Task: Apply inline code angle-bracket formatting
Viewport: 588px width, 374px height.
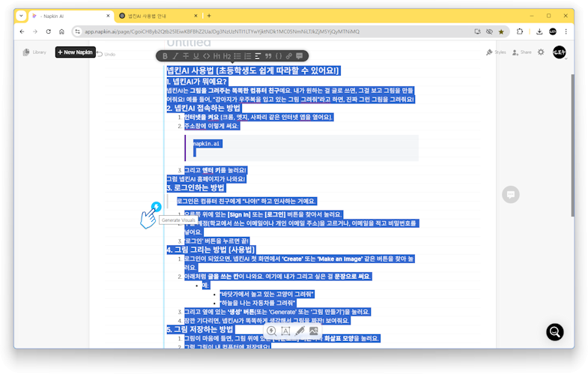Action: click(206, 56)
